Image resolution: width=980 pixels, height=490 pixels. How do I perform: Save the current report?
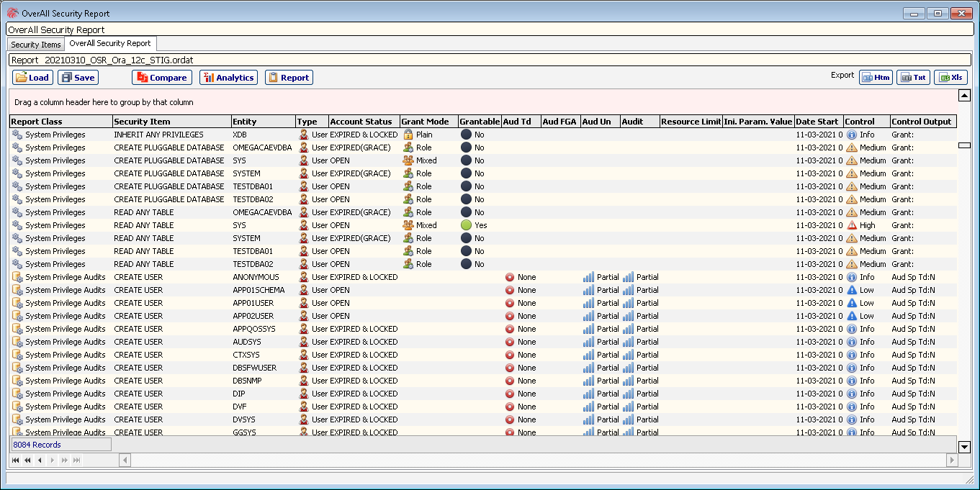point(78,78)
